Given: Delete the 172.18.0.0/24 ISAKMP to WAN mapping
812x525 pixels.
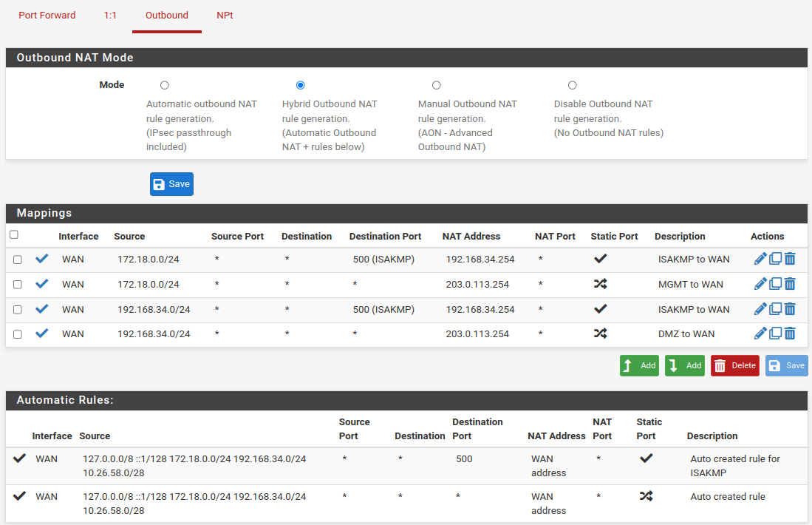Looking at the screenshot, I should pos(790,259).
